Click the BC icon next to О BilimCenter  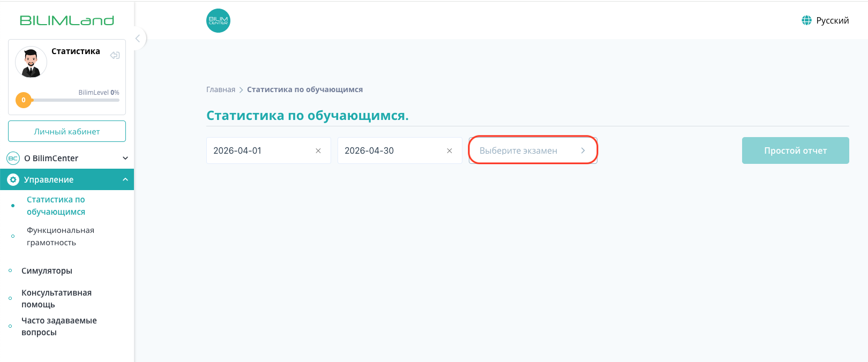click(x=13, y=158)
